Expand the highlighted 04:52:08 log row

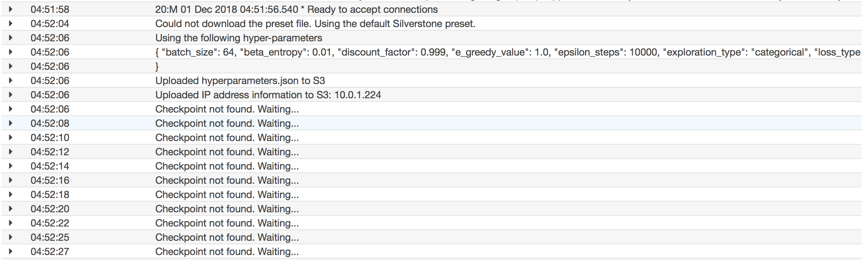click(11, 124)
